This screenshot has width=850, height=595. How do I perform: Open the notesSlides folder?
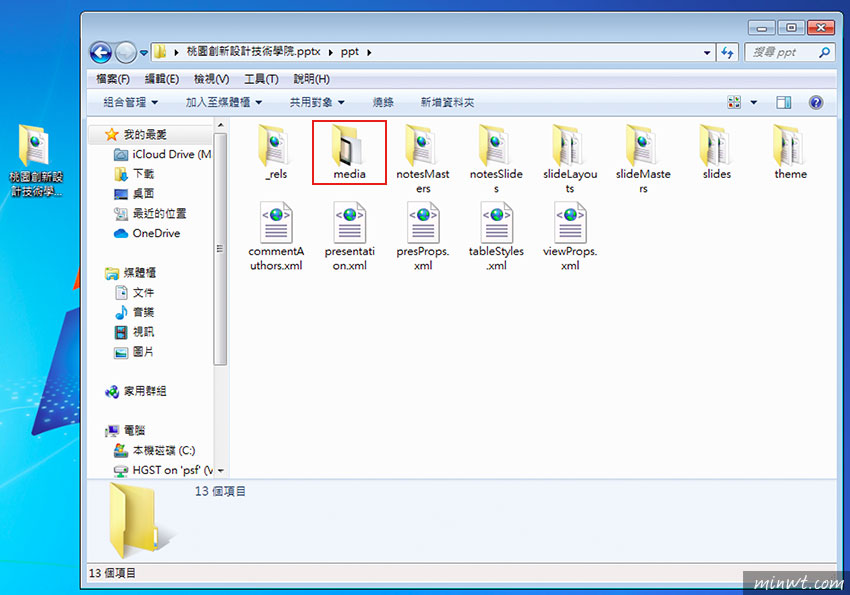click(x=496, y=159)
